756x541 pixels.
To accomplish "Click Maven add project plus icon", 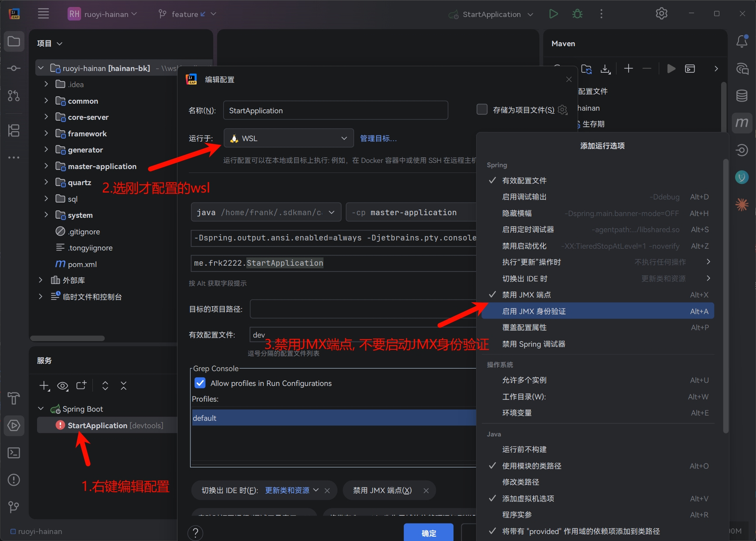I will click(628, 68).
